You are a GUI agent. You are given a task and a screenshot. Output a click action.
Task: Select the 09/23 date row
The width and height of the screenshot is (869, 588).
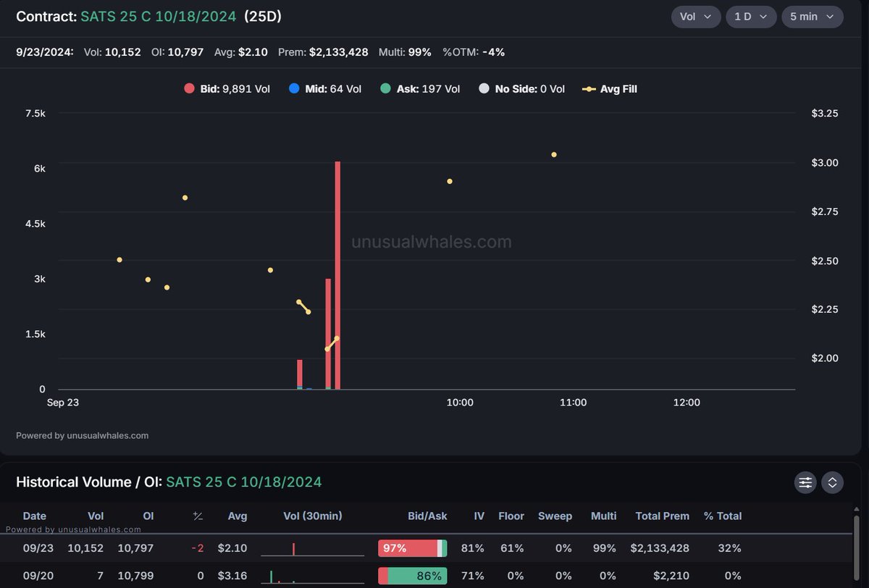[426, 548]
